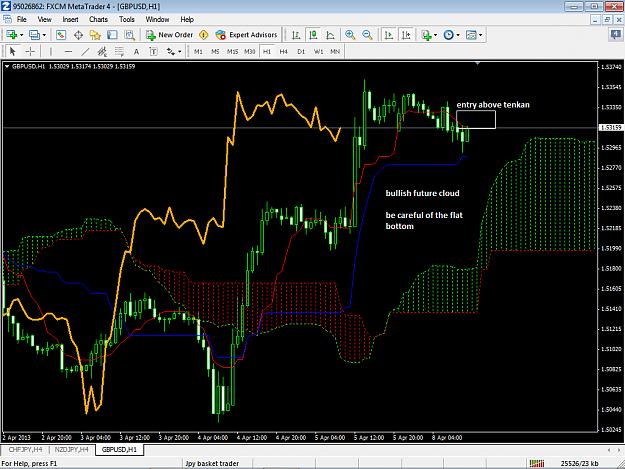Viewport: 625px width, 469px height.
Task: Open the Insert menu
Action: 70,19
